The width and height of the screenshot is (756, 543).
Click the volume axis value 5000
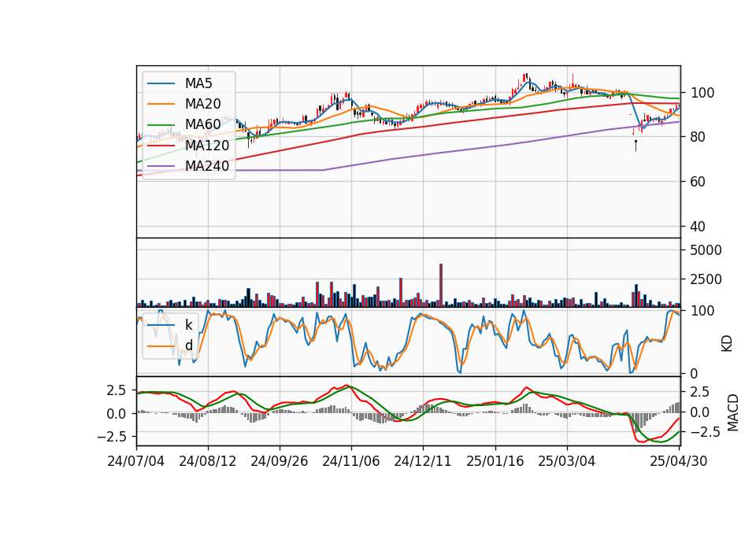[706, 250]
